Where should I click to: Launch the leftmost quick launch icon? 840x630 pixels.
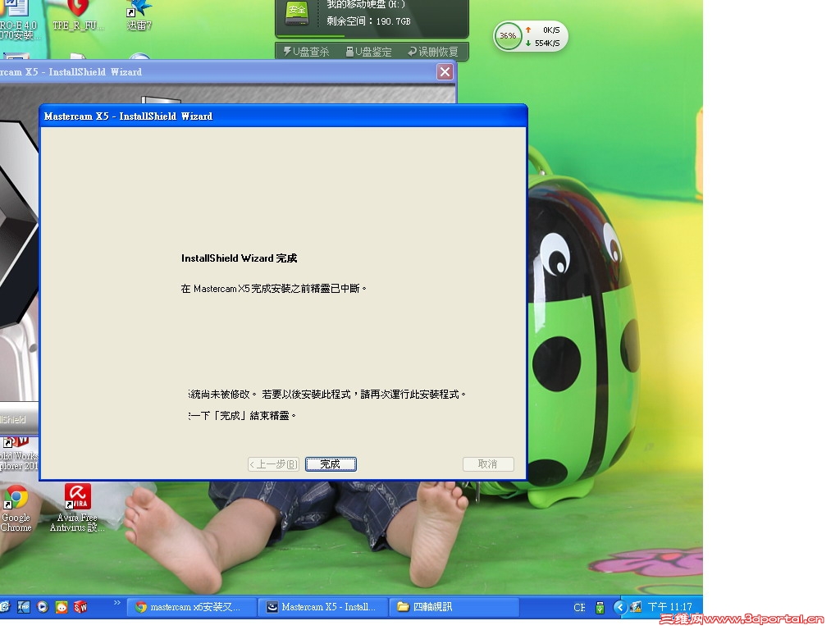(5, 607)
